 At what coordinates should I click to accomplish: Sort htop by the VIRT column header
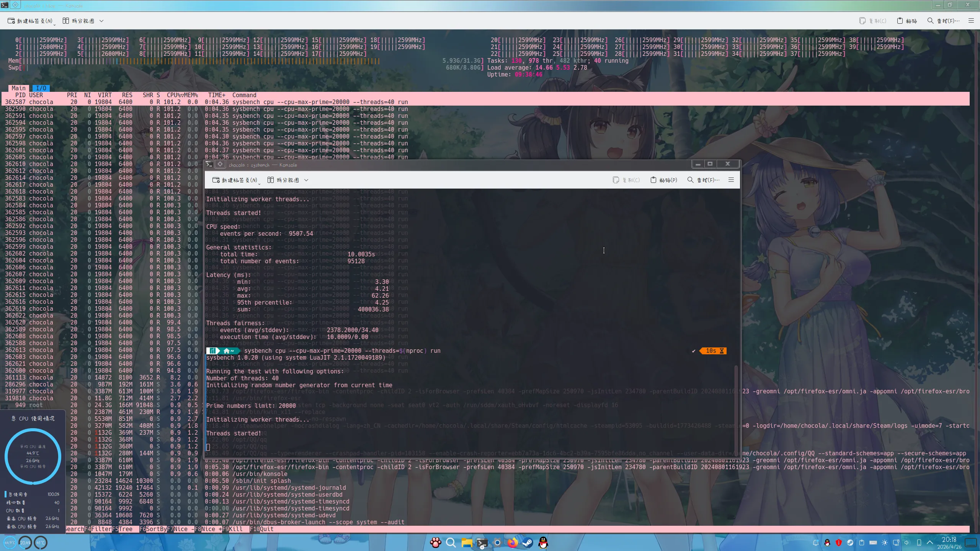(x=105, y=95)
